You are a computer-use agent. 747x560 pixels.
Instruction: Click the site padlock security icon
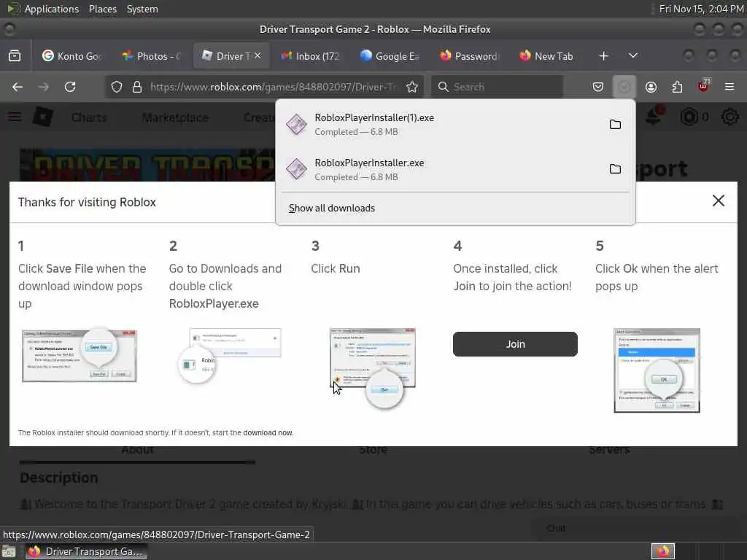click(x=137, y=87)
